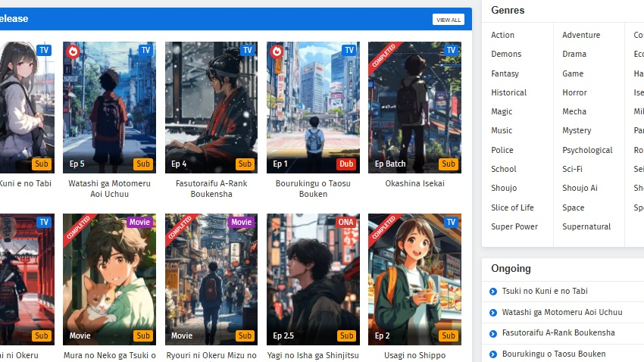The width and height of the screenshot is (644, 362).
Task: Open Fasutoraifu A-Rank Boukensha poster
Action: [x=211, y=107]
